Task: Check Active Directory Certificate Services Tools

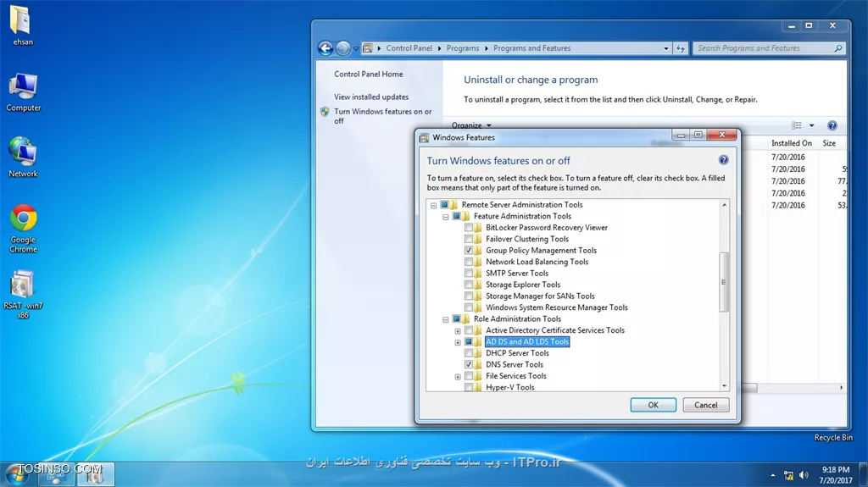Action: point(468,330)
